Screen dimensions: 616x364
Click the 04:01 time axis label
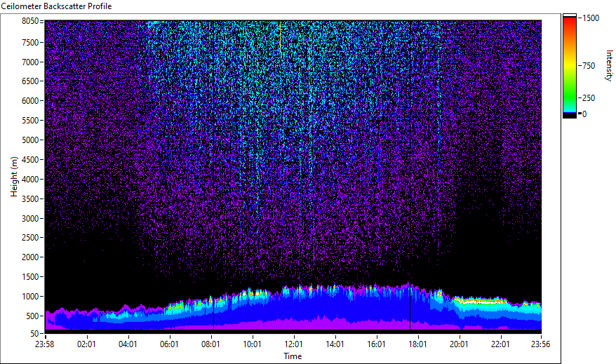click(128, 344)
